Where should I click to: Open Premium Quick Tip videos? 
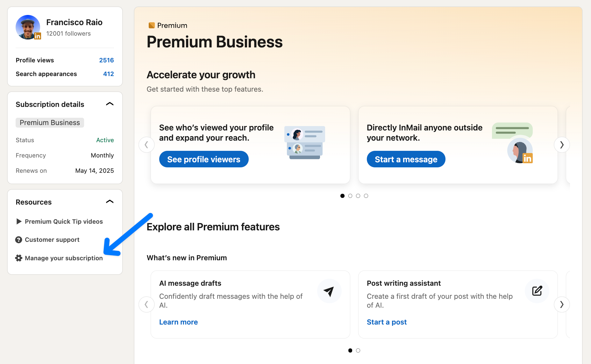click(64, 221)
